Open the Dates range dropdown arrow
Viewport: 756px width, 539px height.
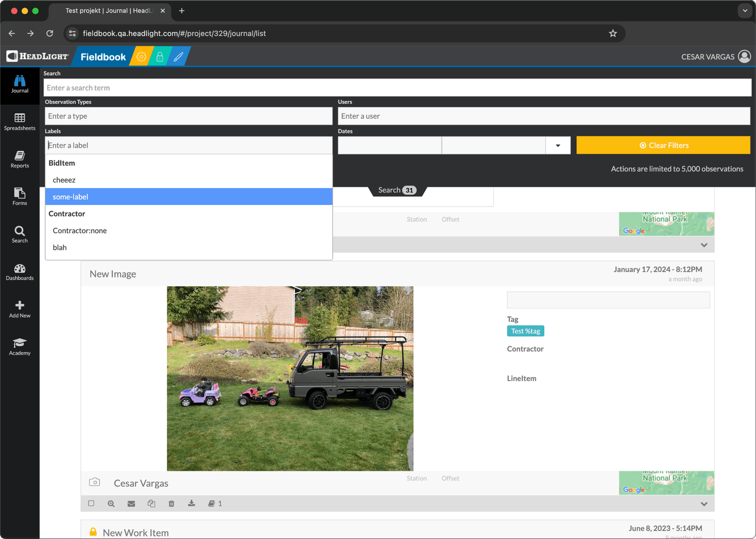(x=558, y=146)
